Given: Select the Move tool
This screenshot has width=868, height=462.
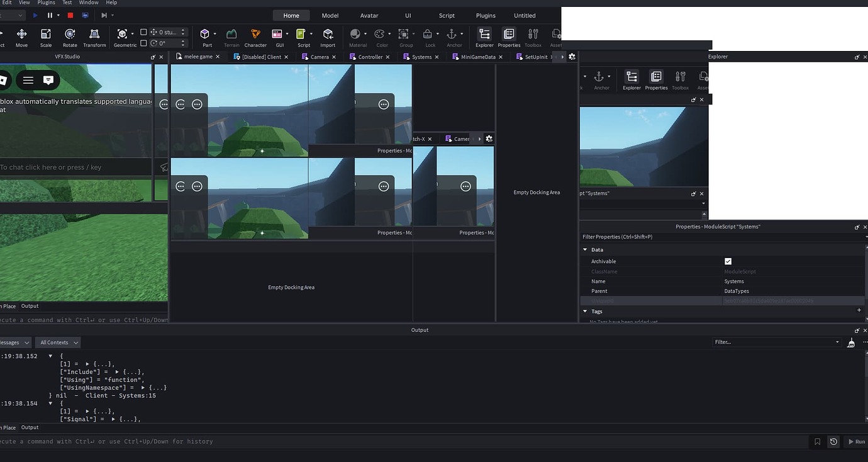Looking at the screenshot, I should click(x=21, y=37).
